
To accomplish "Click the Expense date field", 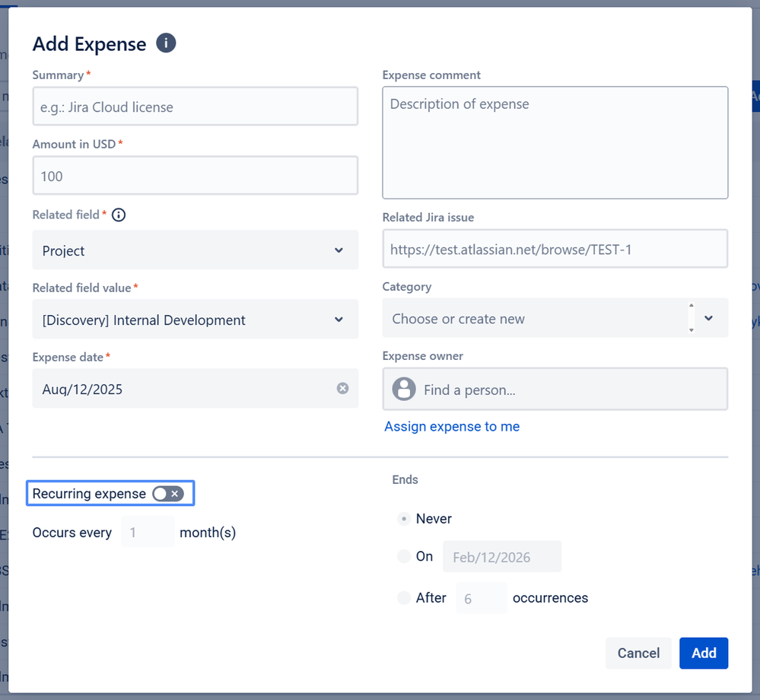I will [196, 388].
